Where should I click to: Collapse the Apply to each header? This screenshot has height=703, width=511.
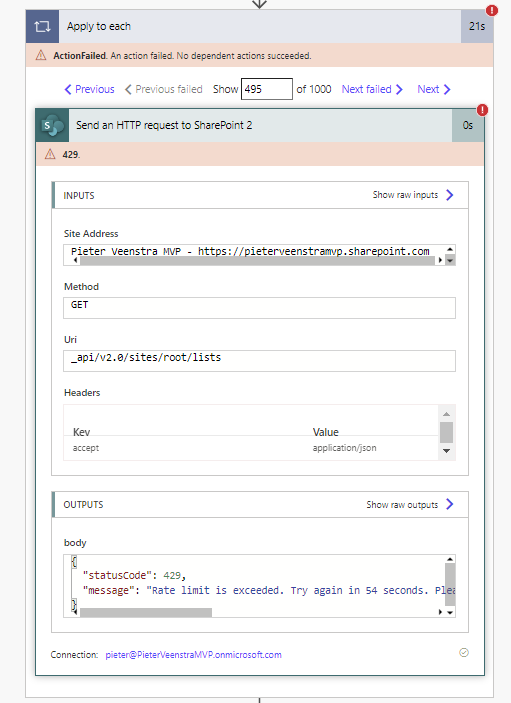(x=260, y=26)
